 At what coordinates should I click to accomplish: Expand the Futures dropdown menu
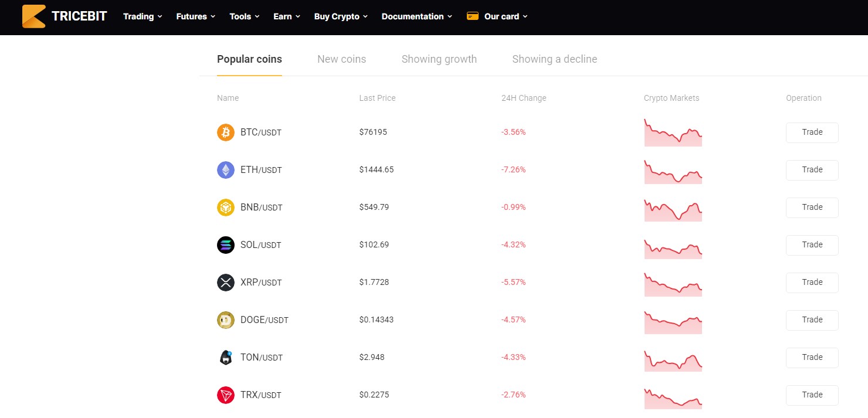point(196,16)
